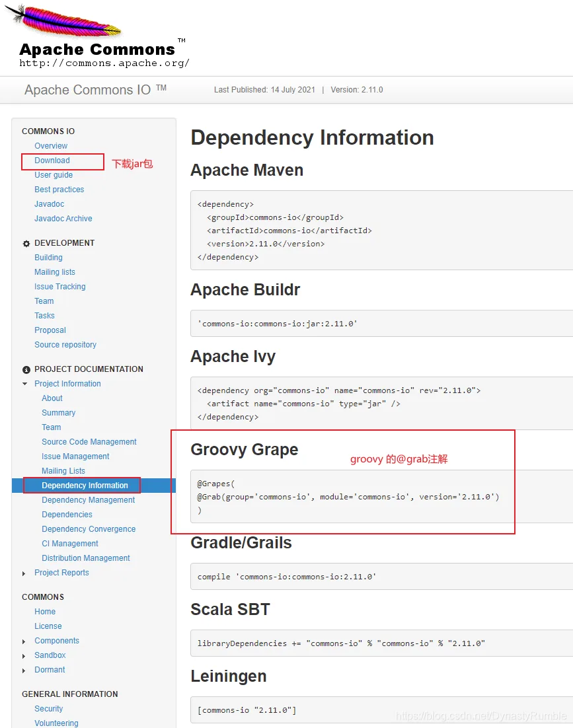Click the Apache Maven dependency code block

click(382, 231)
